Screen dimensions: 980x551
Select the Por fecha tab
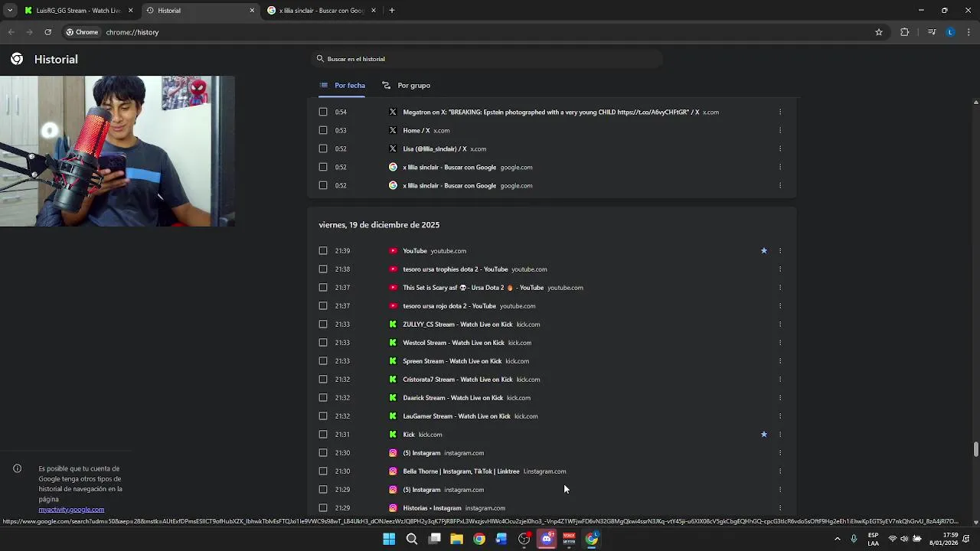pos(342,85)
